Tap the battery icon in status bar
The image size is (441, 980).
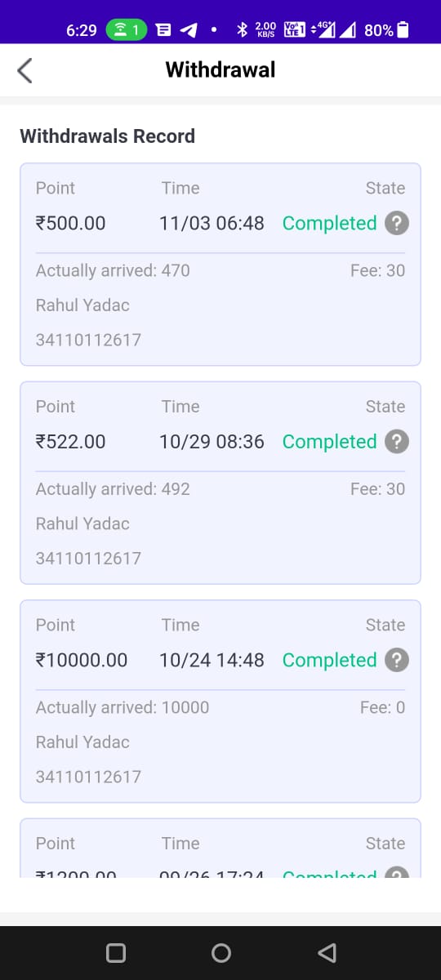pos(403,30)
